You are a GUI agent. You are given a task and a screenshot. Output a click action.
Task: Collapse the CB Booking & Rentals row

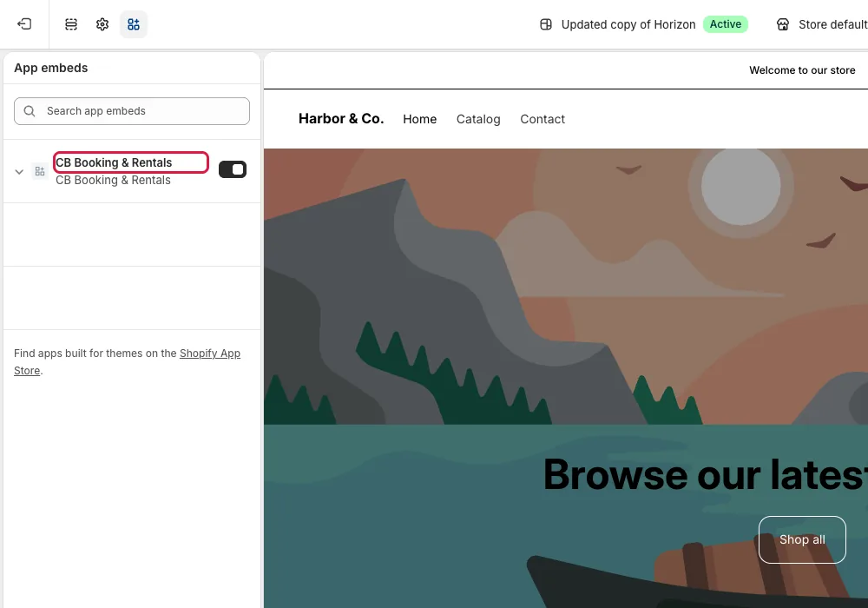(19, 172)
